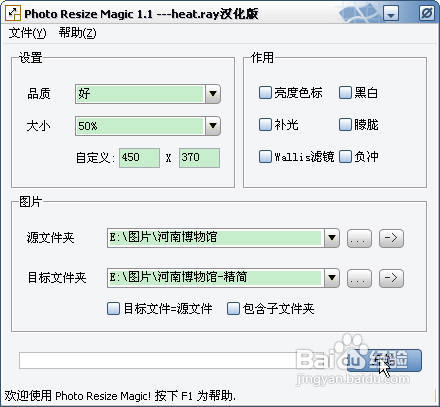Click the 自定义 label
The height and width of the screenshot is (407, 440).
95,158
